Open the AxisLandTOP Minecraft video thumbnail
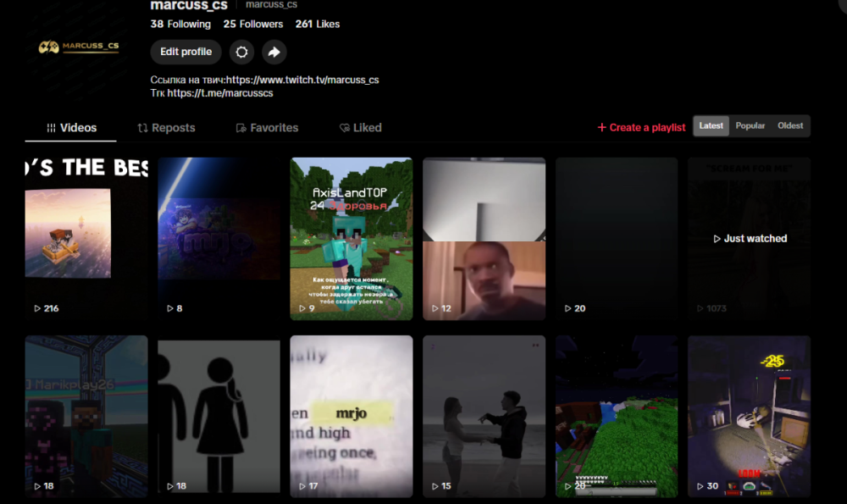Viewport: 847px width, 504px height. pyautogui.click(x=352, y=239)
